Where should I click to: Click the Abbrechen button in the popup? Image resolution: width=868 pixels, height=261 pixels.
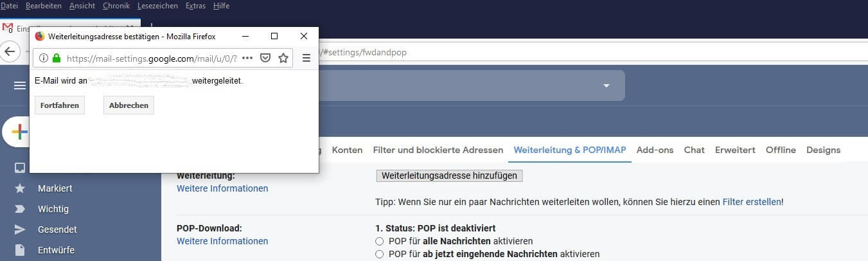click(128, 105)
